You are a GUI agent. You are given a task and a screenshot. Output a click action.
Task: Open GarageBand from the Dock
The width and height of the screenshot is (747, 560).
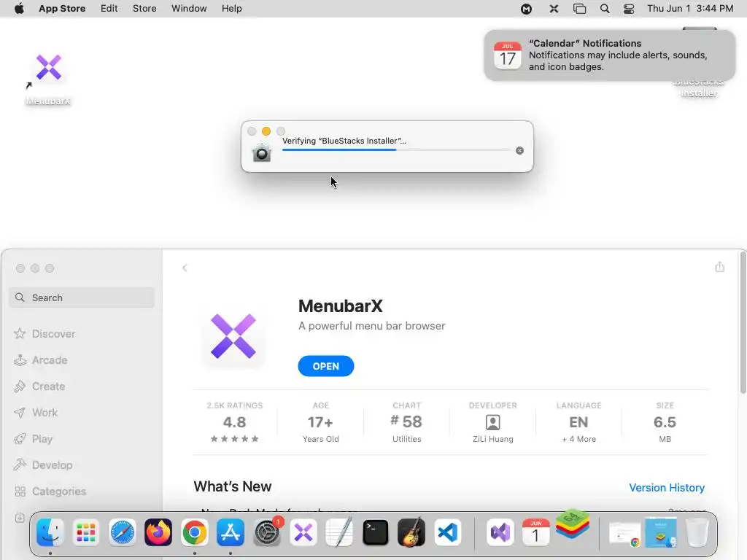[411, 532]
